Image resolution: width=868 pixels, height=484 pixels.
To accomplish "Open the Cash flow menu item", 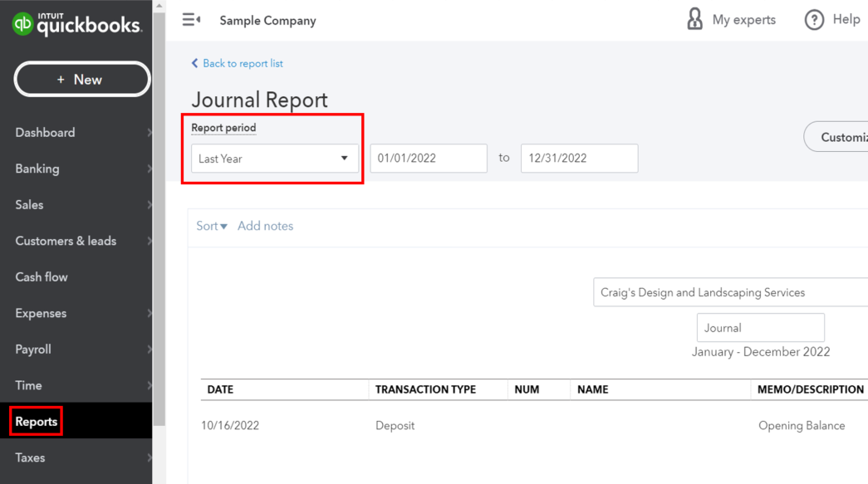I will click(x=42, y=277).
